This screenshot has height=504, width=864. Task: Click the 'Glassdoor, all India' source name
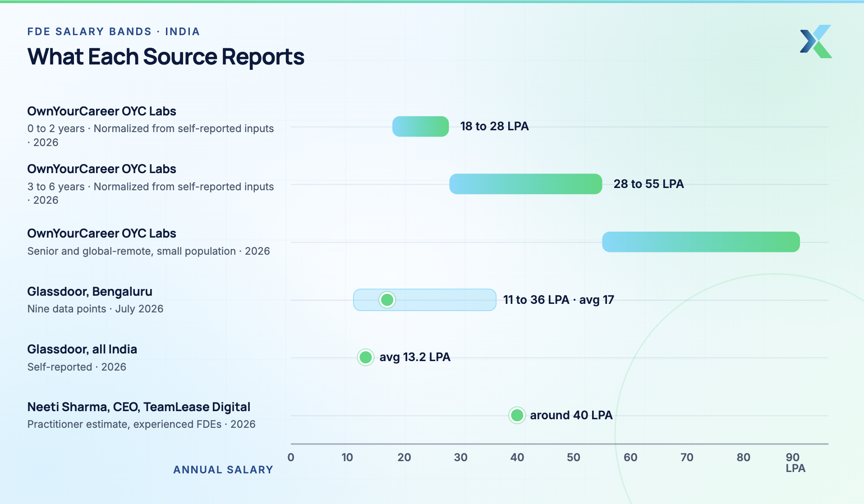click(82, 349)
